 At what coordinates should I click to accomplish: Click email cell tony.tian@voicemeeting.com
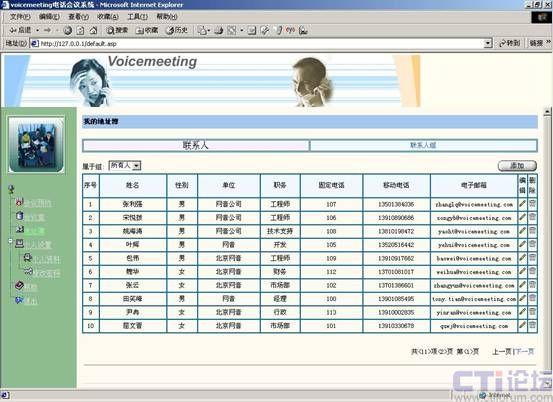coord(474,299)
